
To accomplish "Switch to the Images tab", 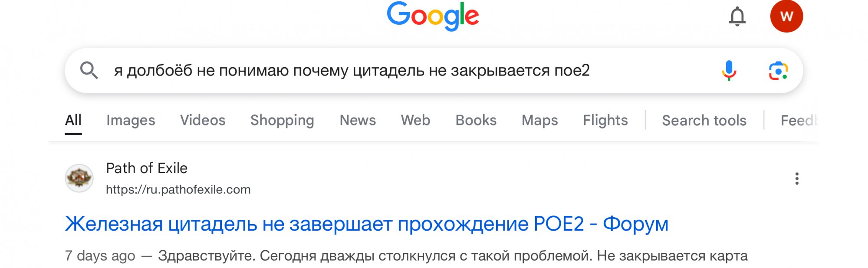I will coord(131,120).
